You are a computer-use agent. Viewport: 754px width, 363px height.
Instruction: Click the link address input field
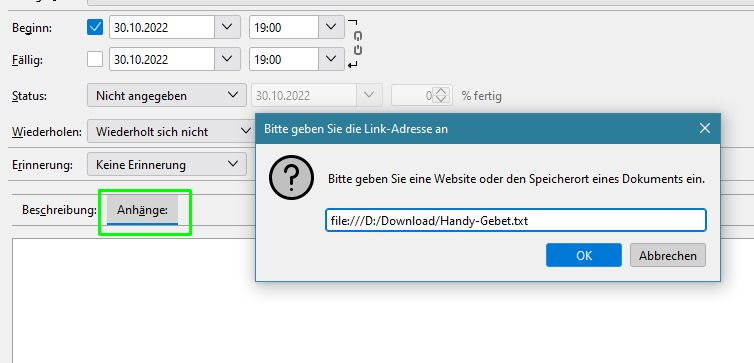click(x=515, y=220)
